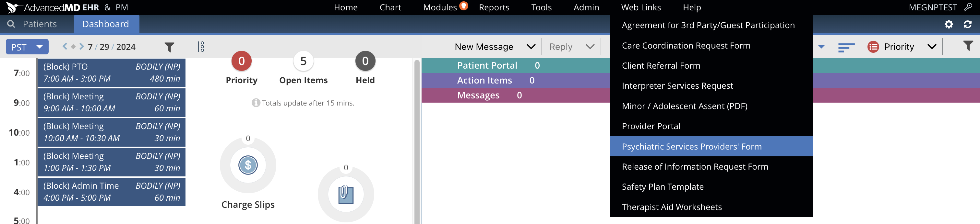Go to previous day arrow
Viewport: 980px width, 224px height.
(x=65, y=46)
